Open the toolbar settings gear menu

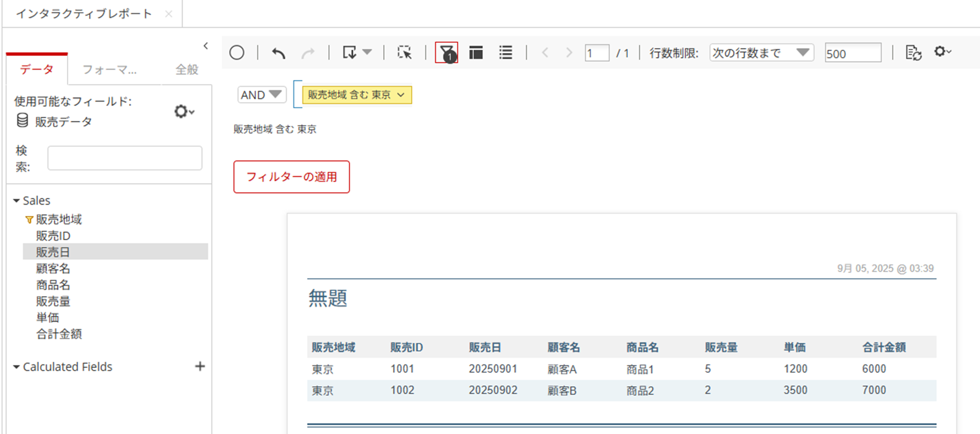click(x=943, y=51)
